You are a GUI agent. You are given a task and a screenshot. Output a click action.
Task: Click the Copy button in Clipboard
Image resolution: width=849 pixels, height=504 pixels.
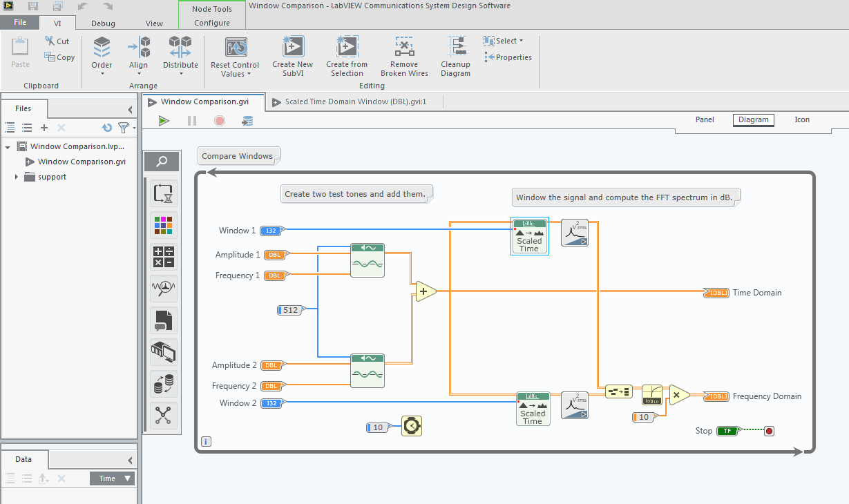tap(59, 57)
